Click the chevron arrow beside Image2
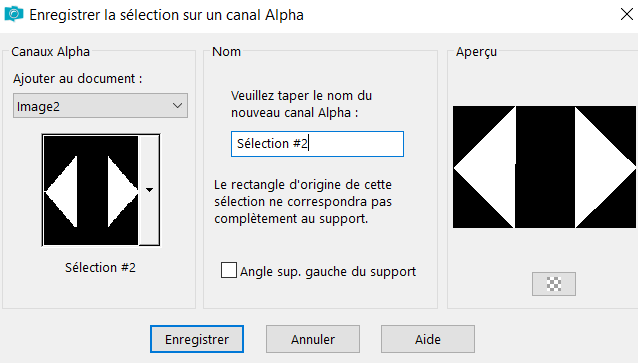The width and height of the screenshot is (638, 363). 177,106
